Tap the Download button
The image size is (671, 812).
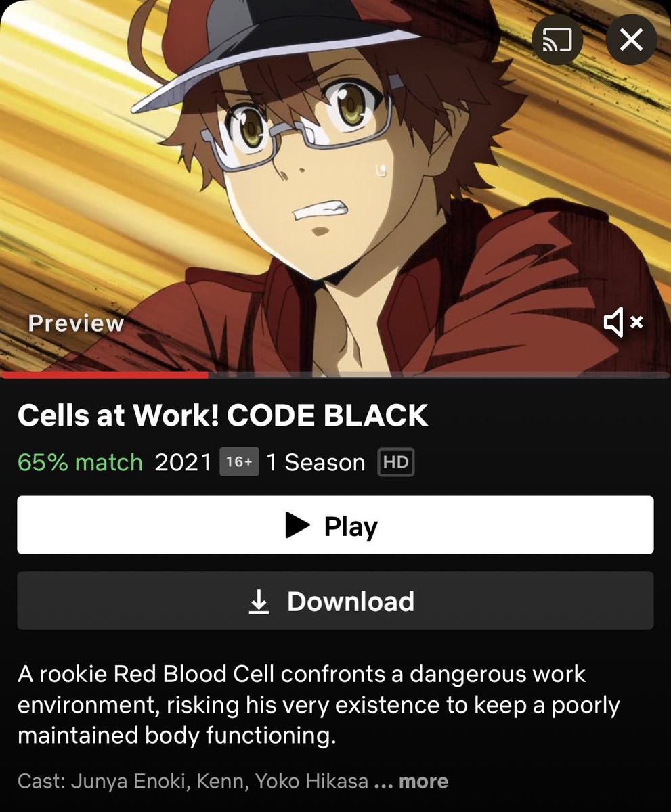tap(335, 601)
